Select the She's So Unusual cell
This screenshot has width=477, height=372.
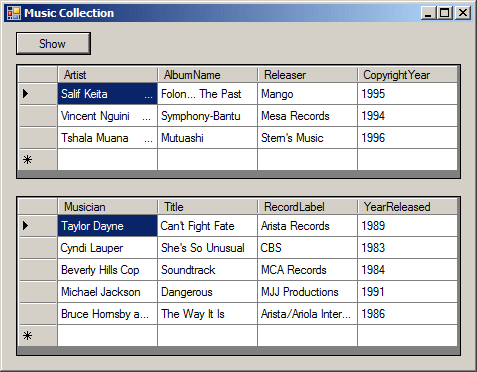point(207,248)
